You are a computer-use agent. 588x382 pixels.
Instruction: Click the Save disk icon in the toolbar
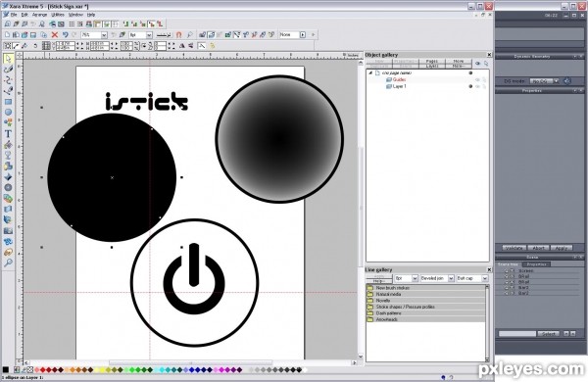click(x=33, y=35)
